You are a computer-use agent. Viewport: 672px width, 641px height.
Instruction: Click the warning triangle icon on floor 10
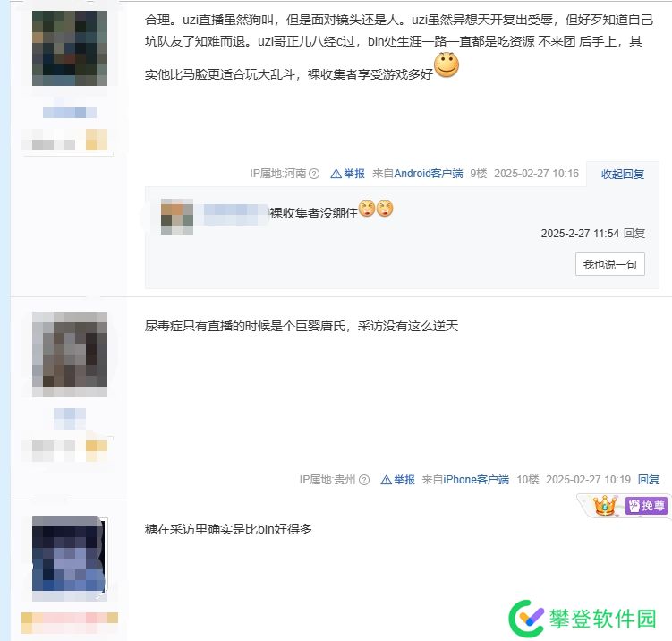pyautogui.click(x=387, y=480)
